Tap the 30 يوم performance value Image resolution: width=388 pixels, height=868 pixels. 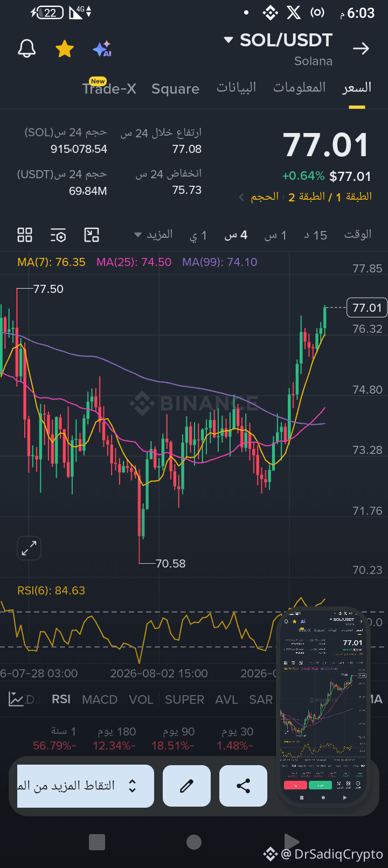point(235,746)
